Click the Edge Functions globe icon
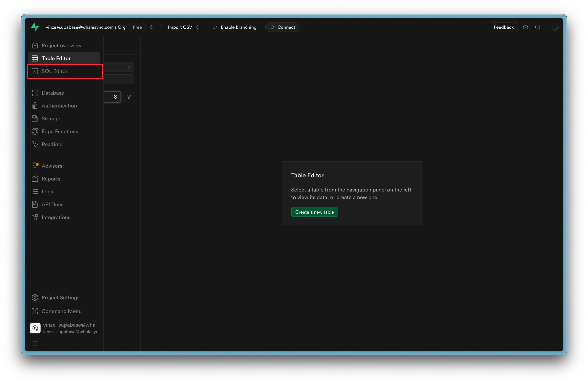This screenshot has width=588, height=383. pos(35,131)
